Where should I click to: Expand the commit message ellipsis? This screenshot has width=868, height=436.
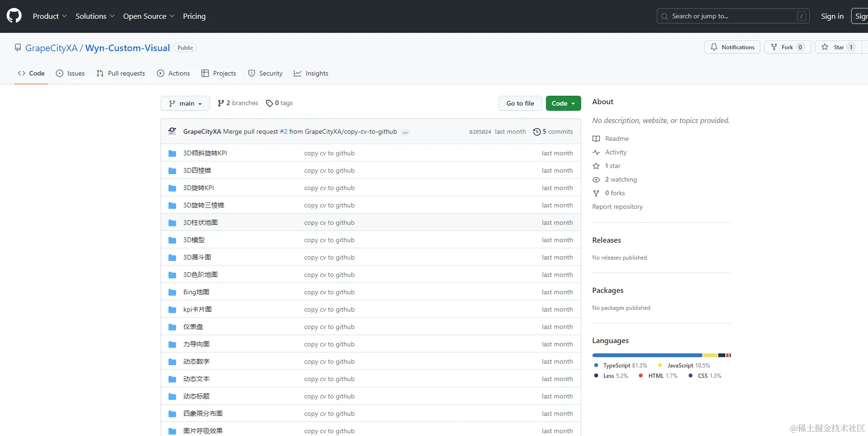pyautogui.click(x=406, y=132)
